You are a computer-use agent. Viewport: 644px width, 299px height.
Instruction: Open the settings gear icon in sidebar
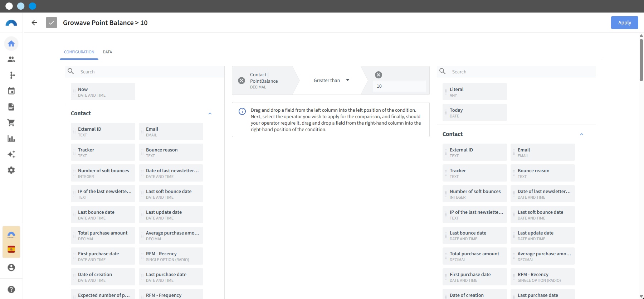[x=11, y=170]
